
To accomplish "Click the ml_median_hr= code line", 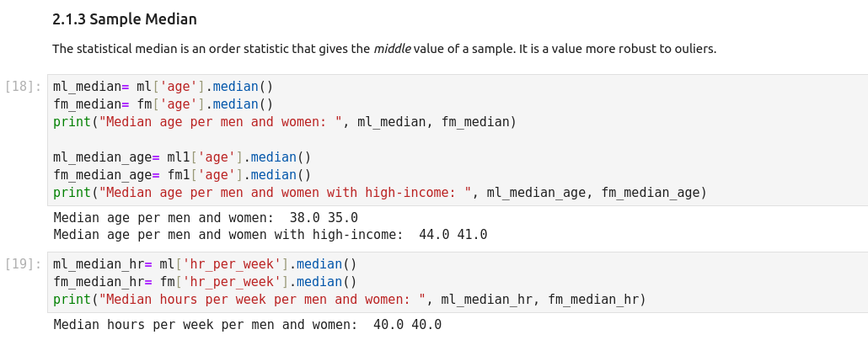I will (x=205, y=264).
